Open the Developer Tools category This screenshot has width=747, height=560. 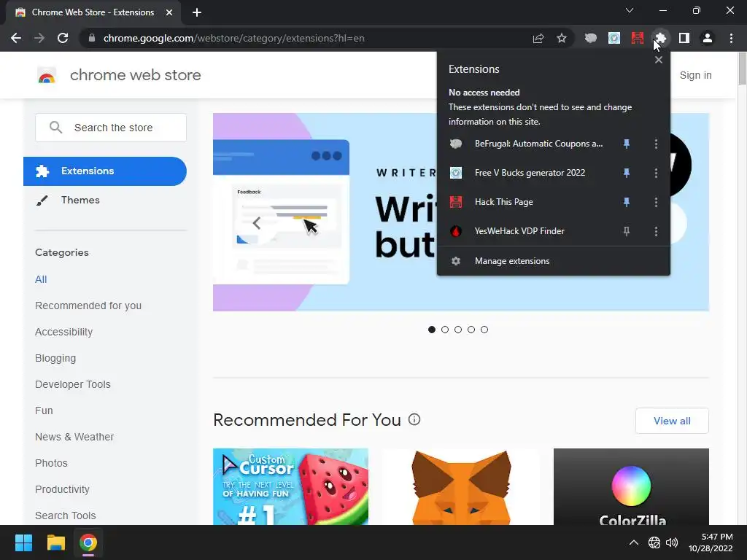(x=72, y=384)
